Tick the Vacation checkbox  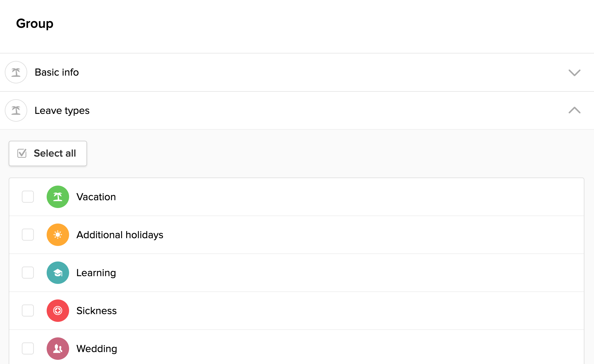pyautogui.click(x=28, y=197)
